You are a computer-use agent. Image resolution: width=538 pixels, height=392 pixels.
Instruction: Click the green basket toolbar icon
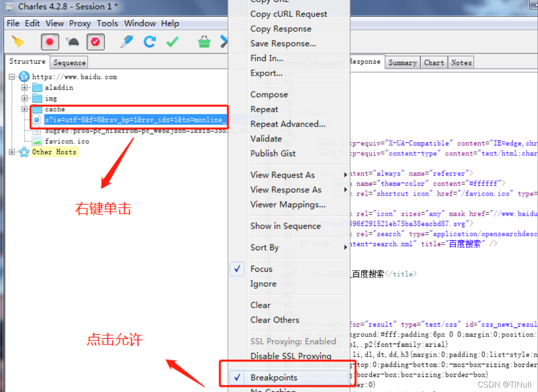coord(204,42)
